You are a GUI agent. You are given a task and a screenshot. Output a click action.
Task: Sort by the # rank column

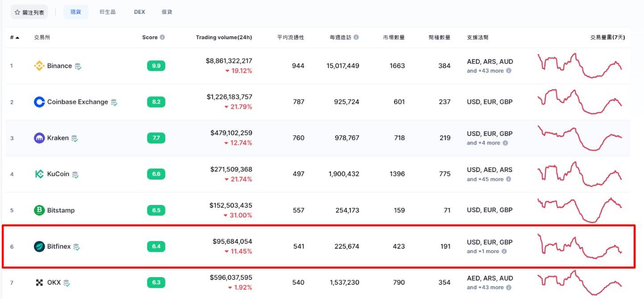click(x=15, y=37)
